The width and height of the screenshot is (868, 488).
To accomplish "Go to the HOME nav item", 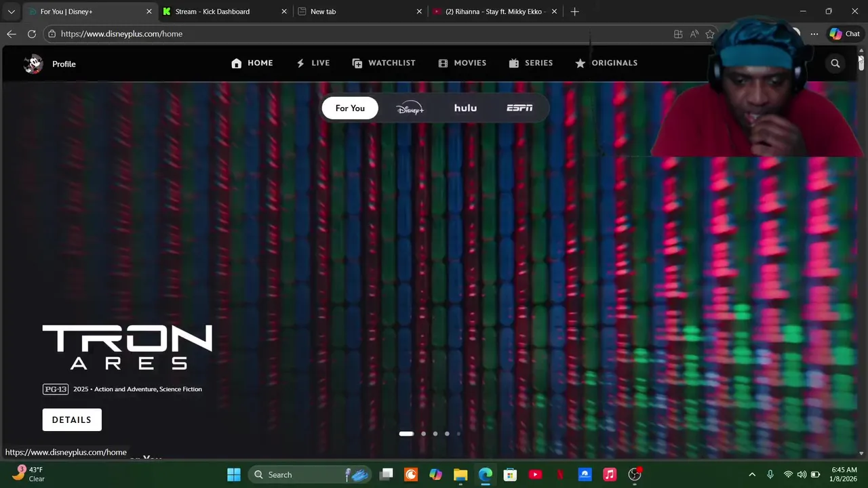I will click(252, 63).
